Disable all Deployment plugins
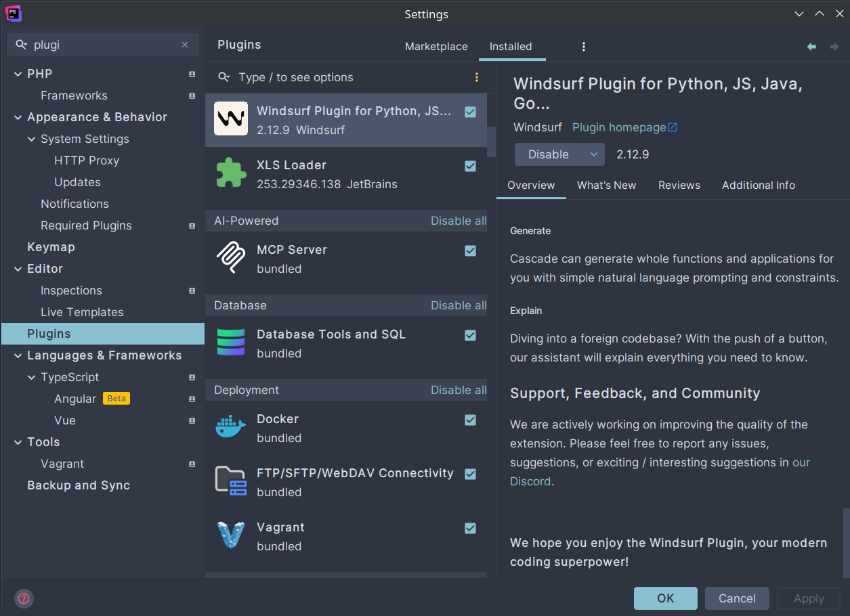The width and height of the screenshot is (850, 616). click(x=459, y=390)
